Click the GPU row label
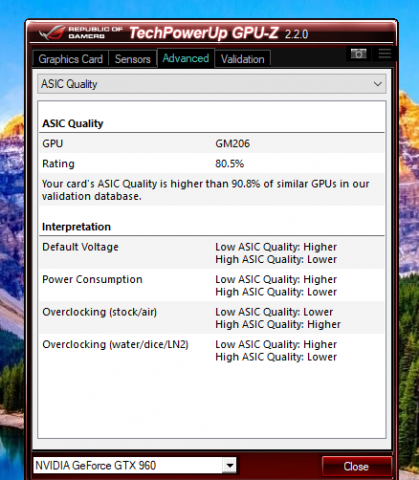This screenshot has width=419, height=480. click(52, 144)
